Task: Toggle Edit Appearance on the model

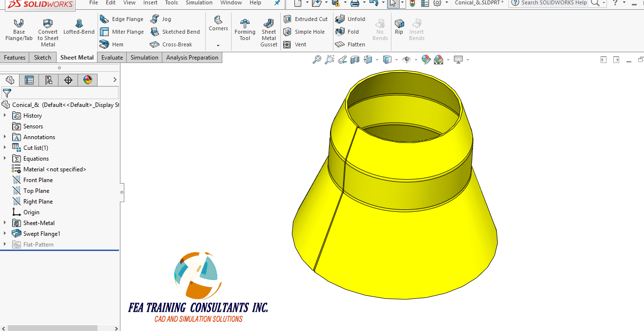Action: point(426,59)
